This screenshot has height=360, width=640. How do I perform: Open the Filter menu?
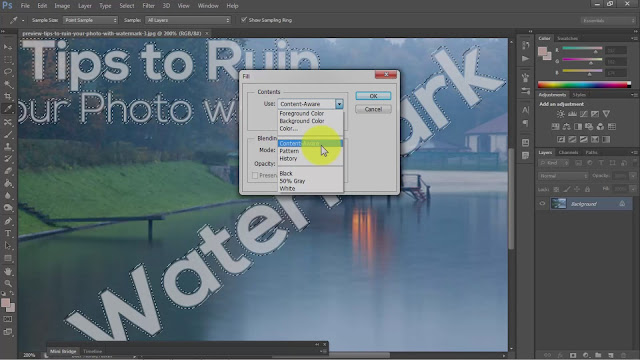(x=148, y=6)
